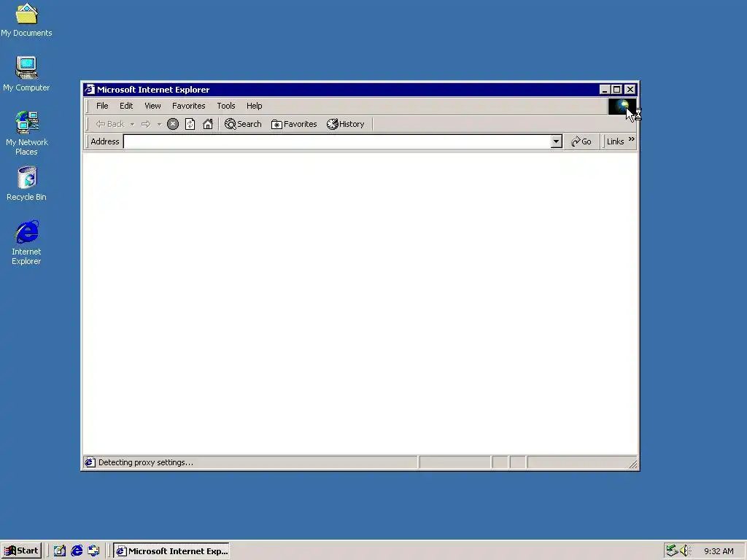The image size is (747, 560).
Task: Open the File menu
Action: coord(102,106)
